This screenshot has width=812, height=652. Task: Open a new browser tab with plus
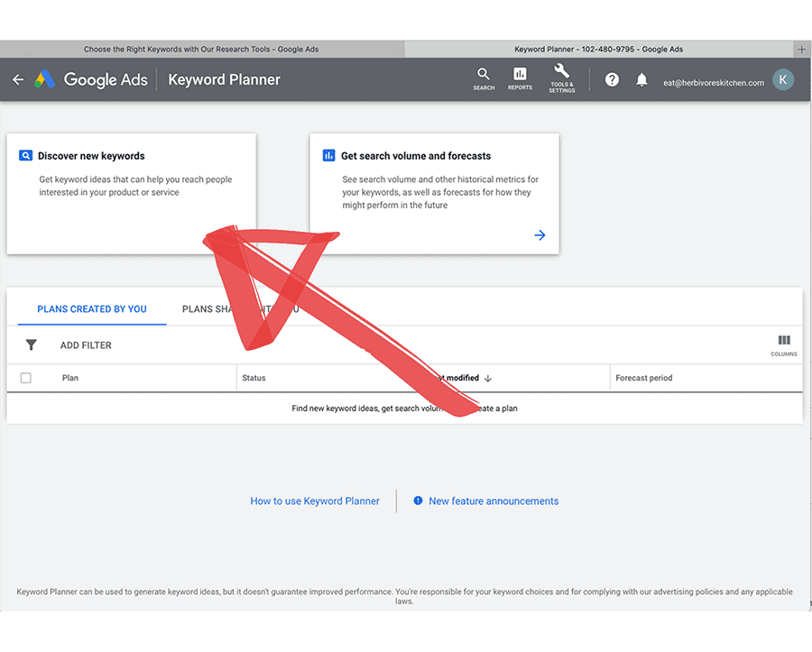[801, 50]
